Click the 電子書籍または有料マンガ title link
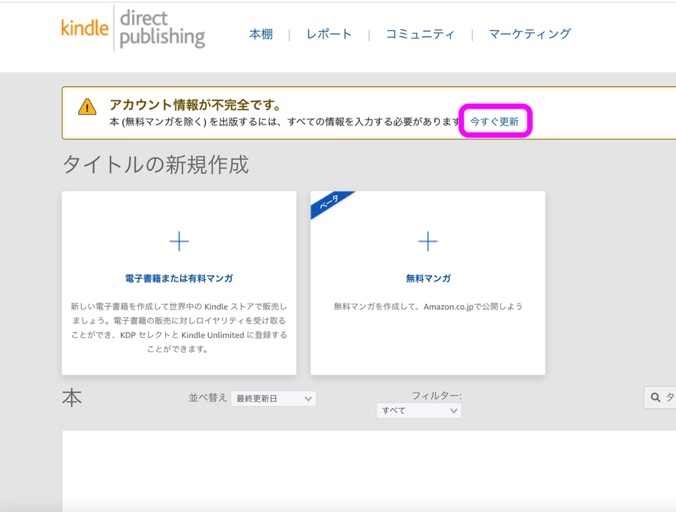Image resolution: width=676 pixels, height=512 pixels. pyautogui.click(x=179, y=278)
